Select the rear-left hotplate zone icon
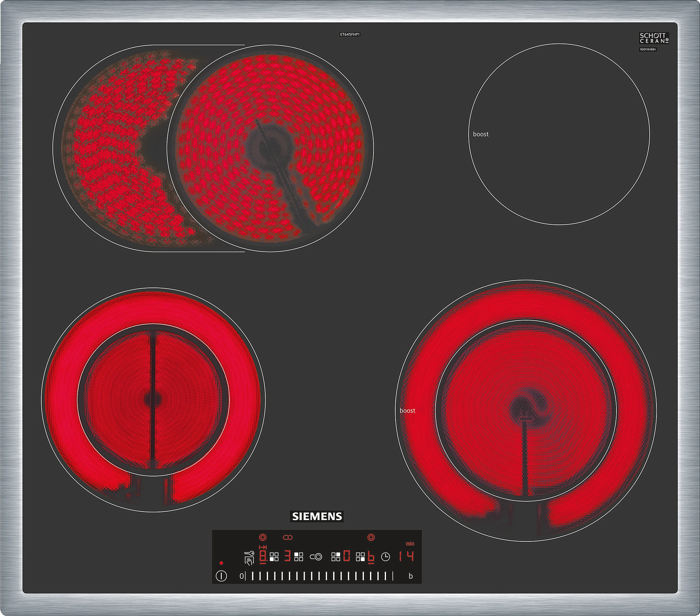 pyautogui.click(x=299, y=557)
